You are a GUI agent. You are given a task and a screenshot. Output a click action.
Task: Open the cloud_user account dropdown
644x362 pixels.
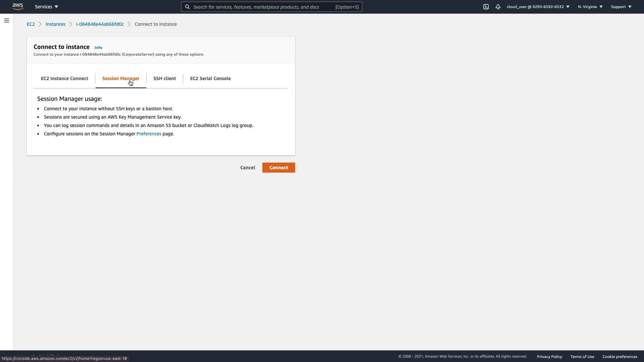pos(538,7)
